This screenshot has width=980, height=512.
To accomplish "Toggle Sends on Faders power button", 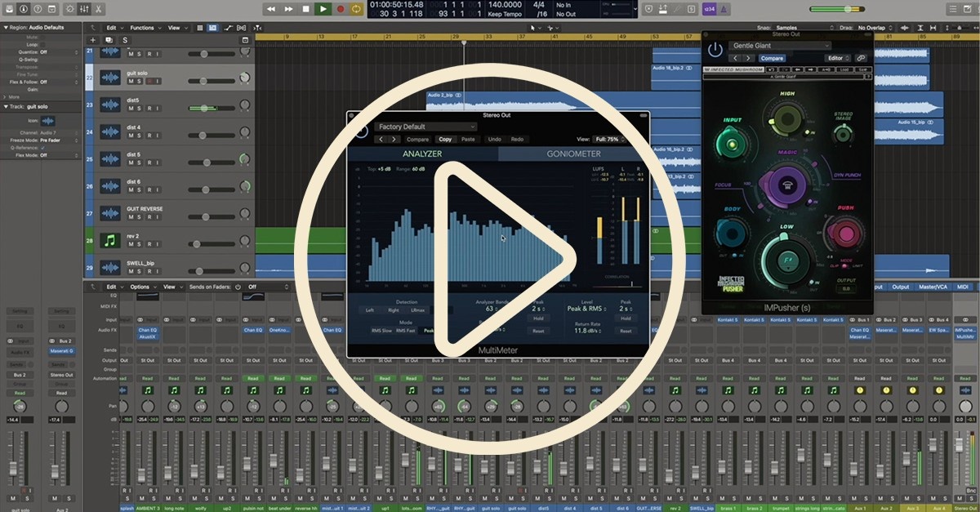I will [238, 287].
